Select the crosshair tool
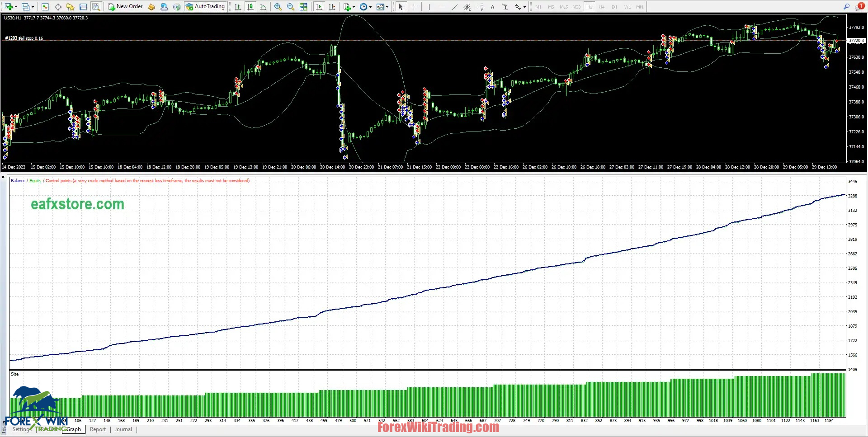Screen dimensions: 868x437 [x=414, y=7]
